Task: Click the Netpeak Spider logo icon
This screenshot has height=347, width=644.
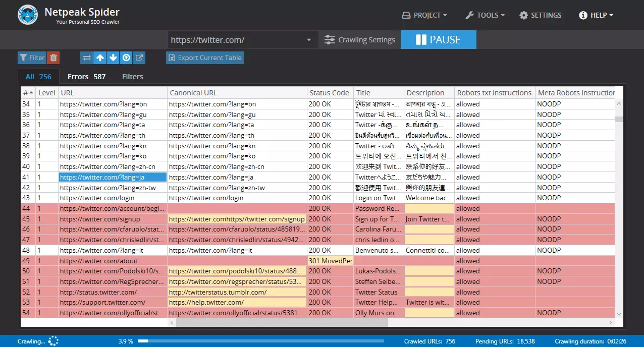Action: coord(28,15)
